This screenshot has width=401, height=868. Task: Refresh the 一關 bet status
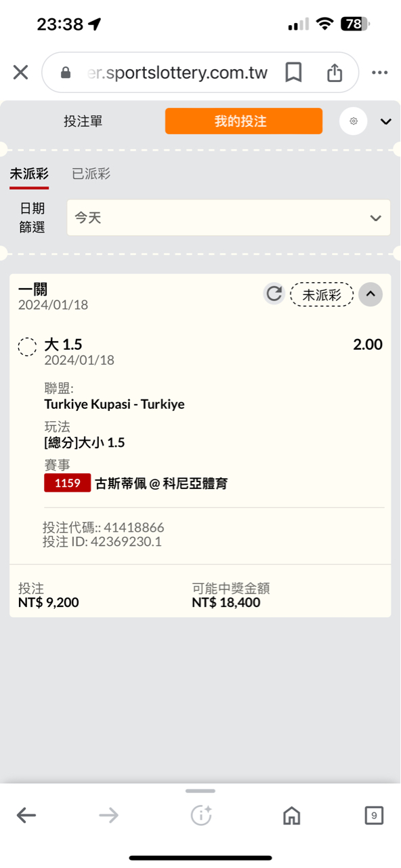point(274,294)
